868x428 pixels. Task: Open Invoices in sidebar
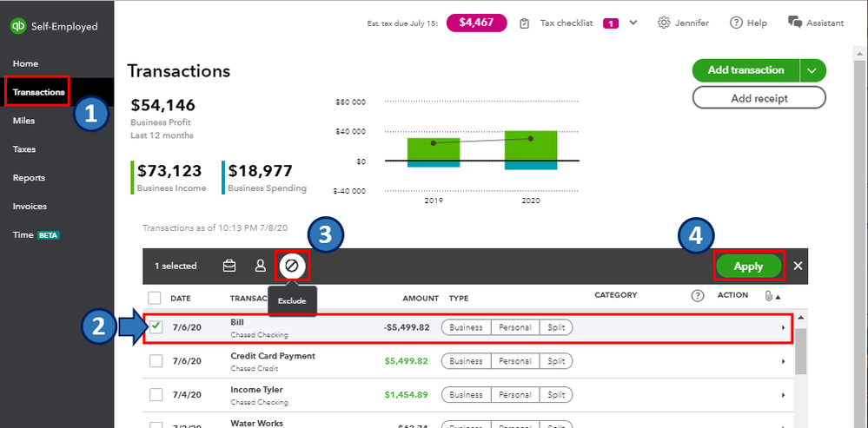click(30, 207)
